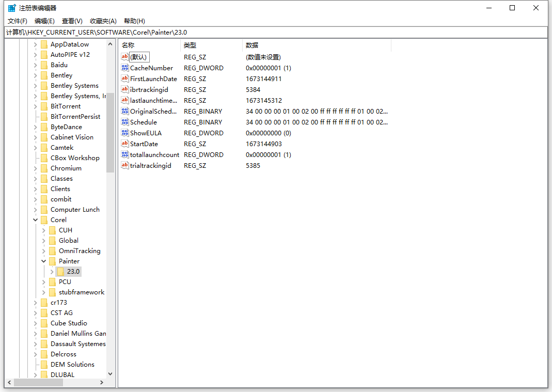Select the Cabinet Vision key
Screen dimensions: 552x392
click(72, 137)
